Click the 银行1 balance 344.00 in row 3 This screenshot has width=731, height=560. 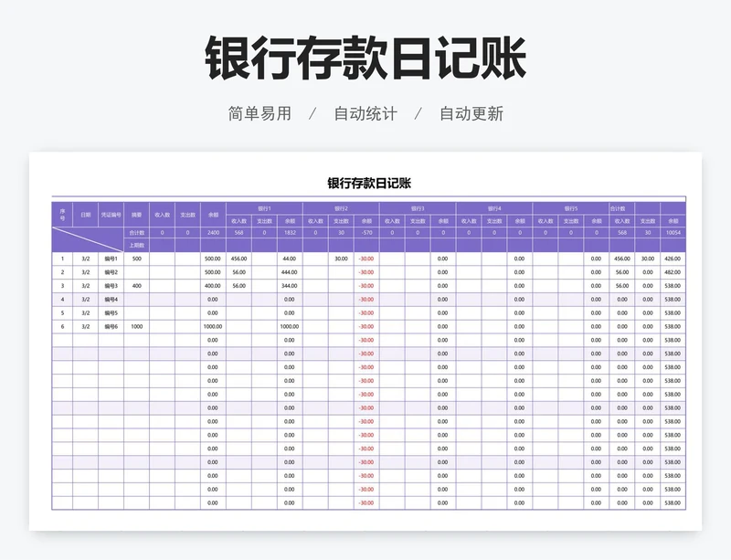point(290,286)
